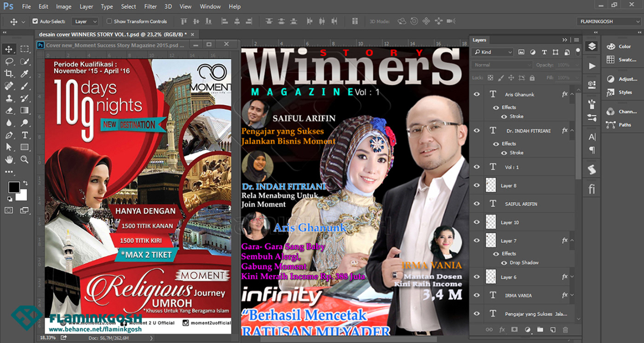Click the background color swatch
The height and width of the screenshot is (343, 644).
(x=23, y=197)
